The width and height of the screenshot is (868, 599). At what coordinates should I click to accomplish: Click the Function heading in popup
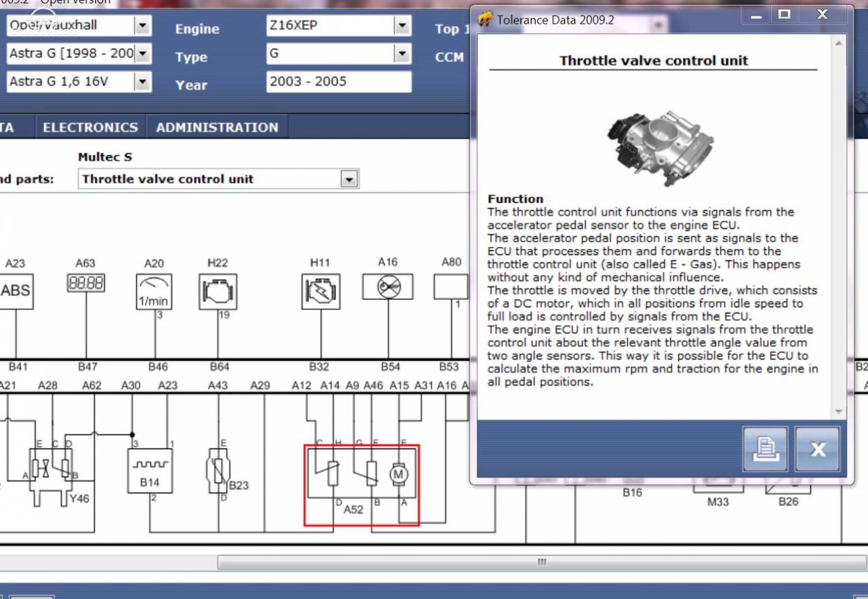coord(515,199)
